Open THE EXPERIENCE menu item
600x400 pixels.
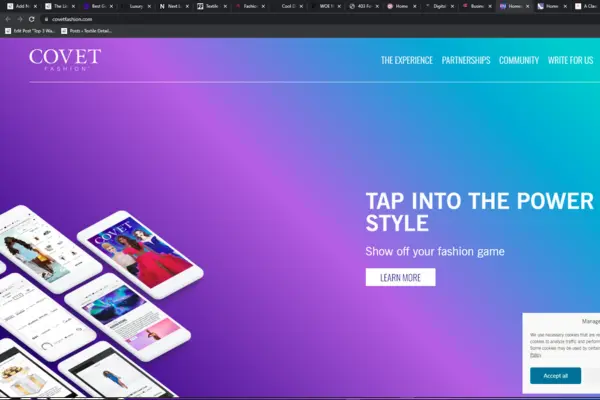point(406,60)
